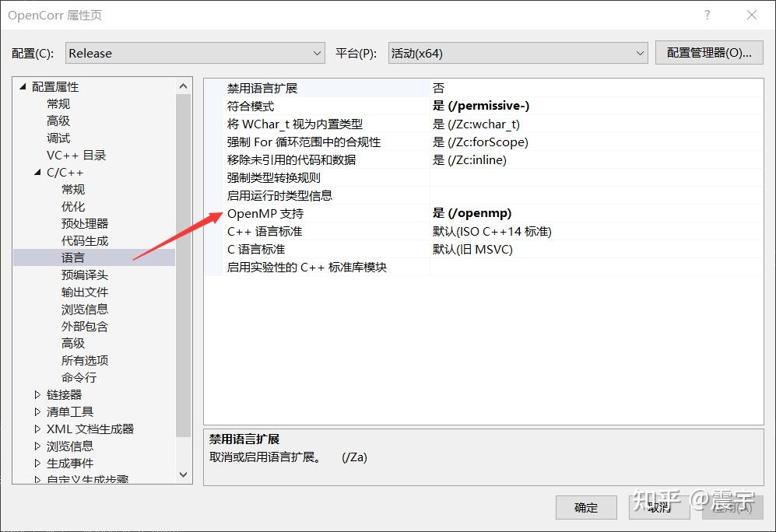
Task: Collapse the 配置属性 tree node
Action: pos(23,86)
